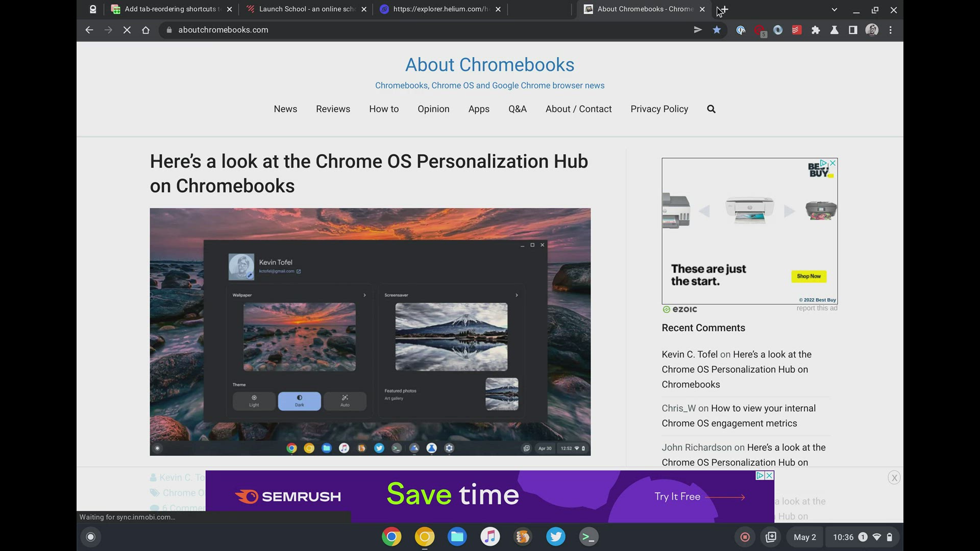Click the AdChoices icon on Best Buy ad
Image resolution: width=980 pixels, height=551 pixels.
[x=823, y=163]
